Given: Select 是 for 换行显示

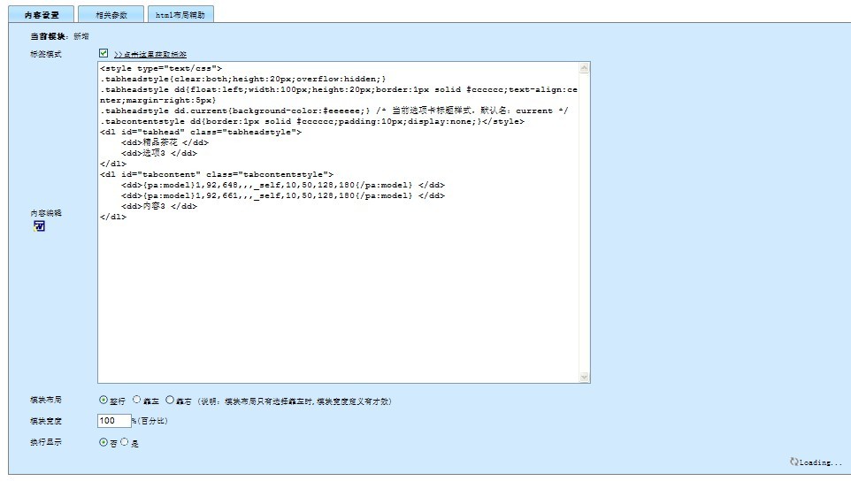Looking at the screenshot, I should coord(125,442).
